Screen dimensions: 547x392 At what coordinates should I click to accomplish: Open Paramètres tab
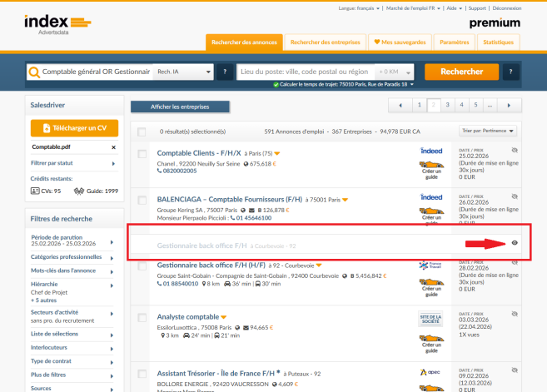455,42
